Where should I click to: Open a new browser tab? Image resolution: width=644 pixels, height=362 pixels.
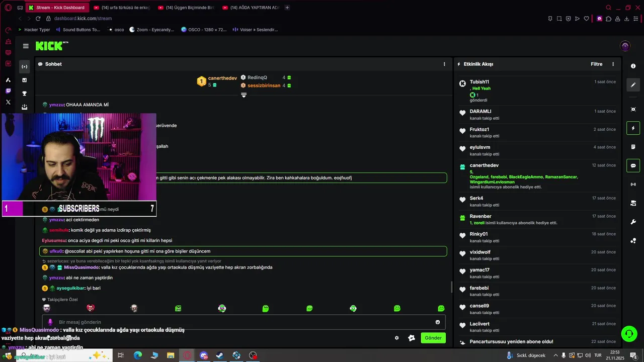point(287,8)
